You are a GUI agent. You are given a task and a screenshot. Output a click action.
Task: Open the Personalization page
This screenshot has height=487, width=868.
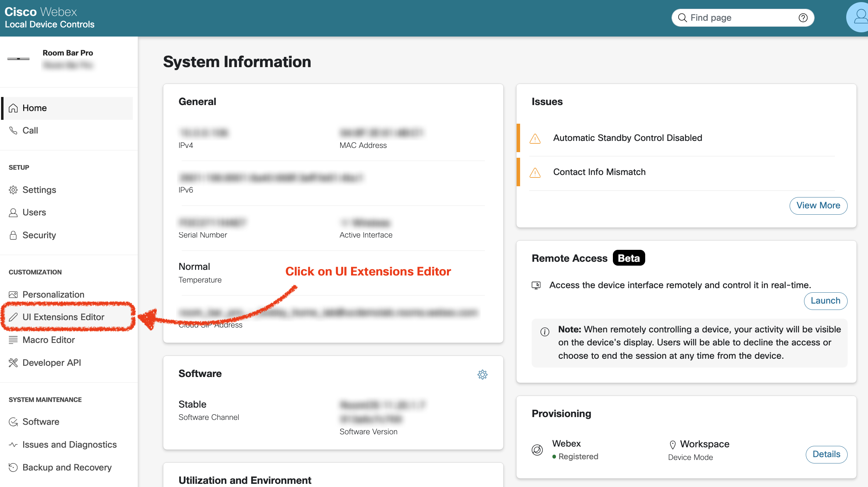coord(53,294)
